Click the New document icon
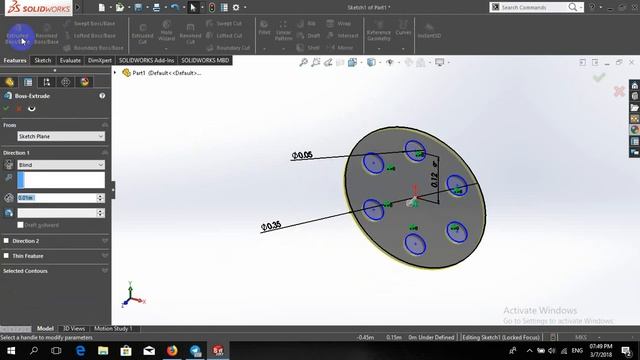Image resolution: width=640 pixels, height=360 pixels. (x=102, y=7)
